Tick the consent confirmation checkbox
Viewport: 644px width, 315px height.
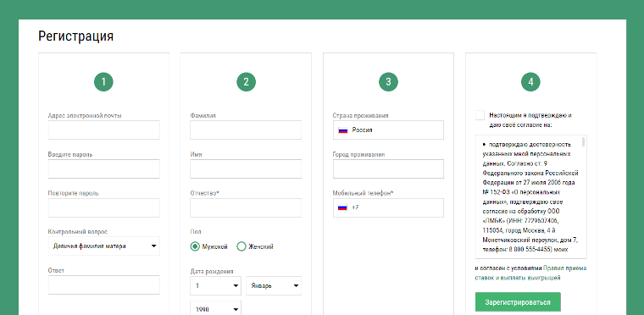(x=480, y=115)
